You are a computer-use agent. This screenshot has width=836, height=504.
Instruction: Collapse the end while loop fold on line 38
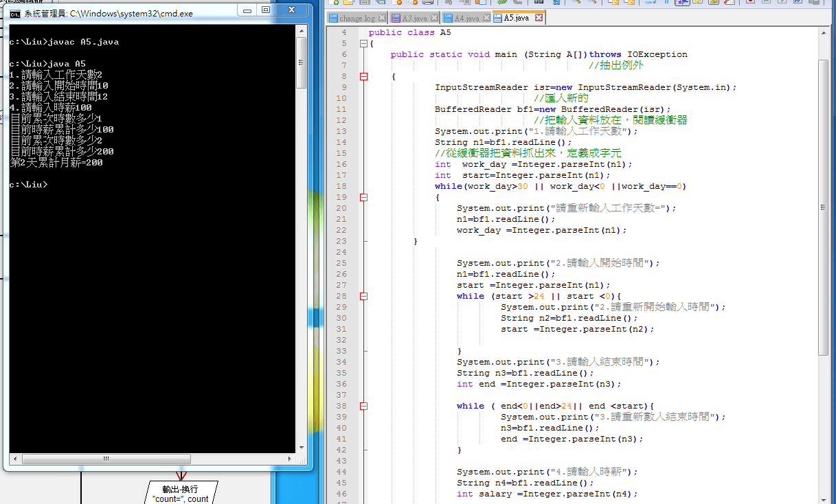coord(363,406)
